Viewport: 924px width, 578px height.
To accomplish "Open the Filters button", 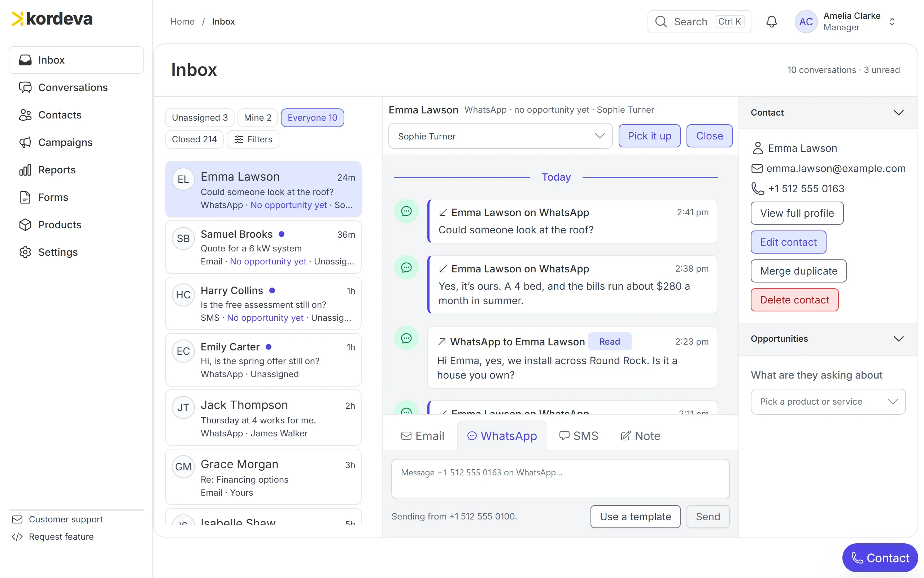I will point(253,139).
